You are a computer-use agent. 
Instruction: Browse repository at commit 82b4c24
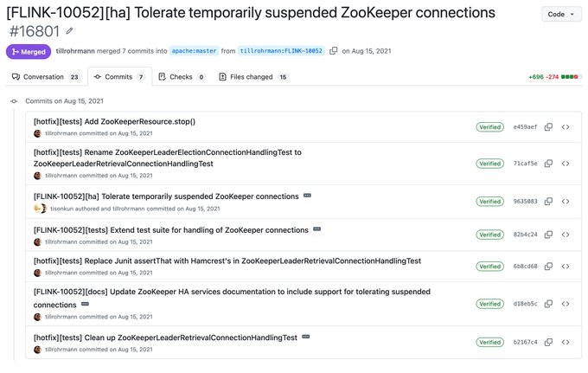pyautogui.click(x=566, y=235)
